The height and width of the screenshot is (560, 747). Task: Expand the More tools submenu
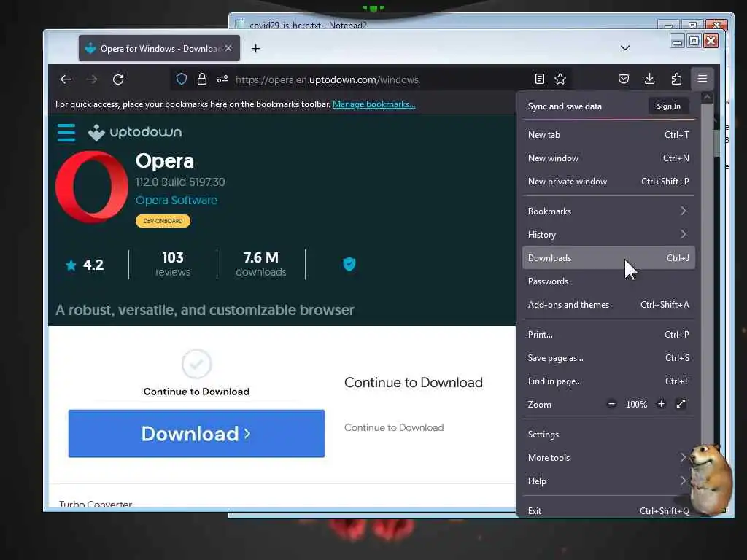click(608, 458)
